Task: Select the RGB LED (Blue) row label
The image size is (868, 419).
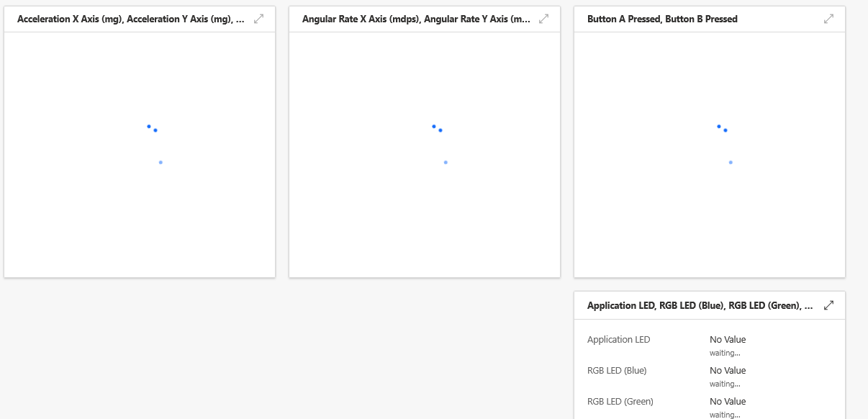Action: [617, 371]
